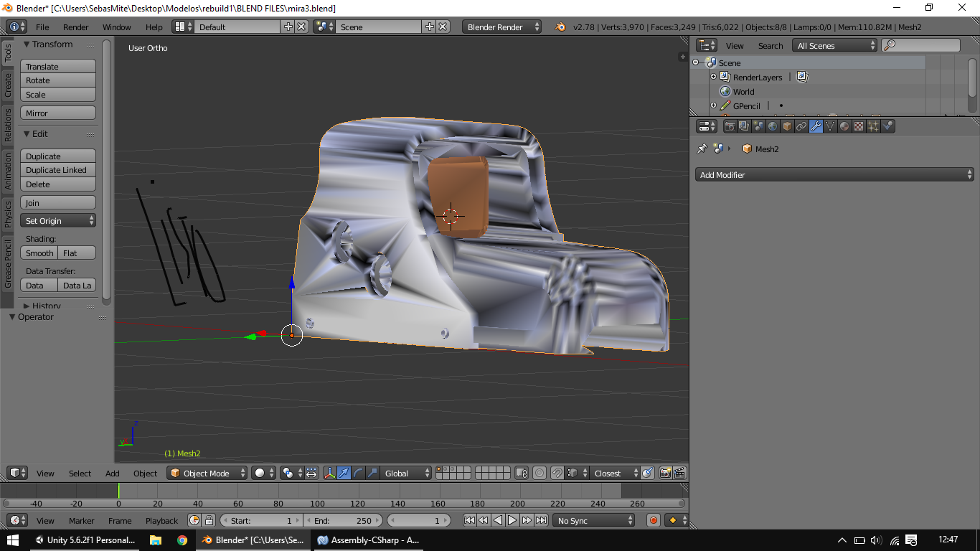Click the End frame 250 field
Image resolution: width=980 pixels, height=551 pixels.
point(342,520)
